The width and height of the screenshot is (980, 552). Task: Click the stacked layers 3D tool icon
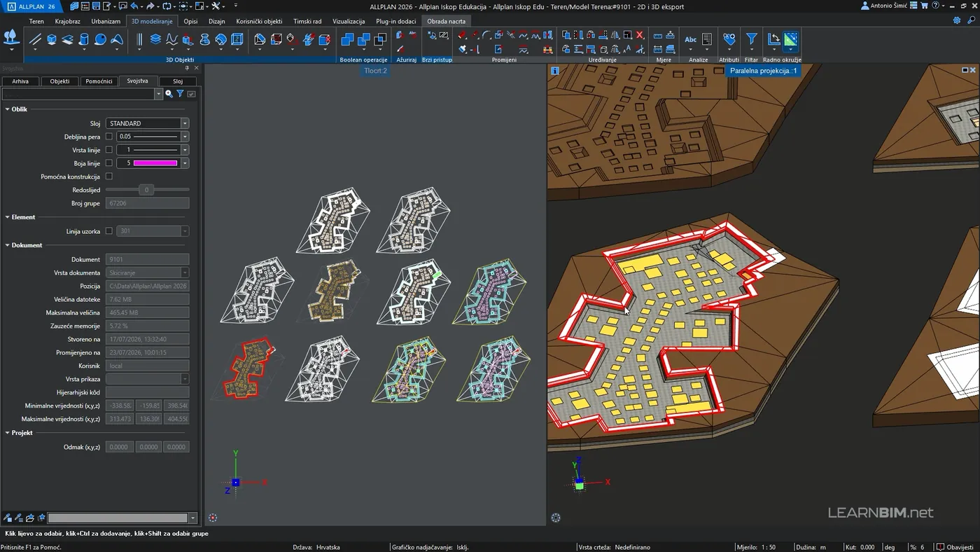pyautogui.click(x=155, y=40)
